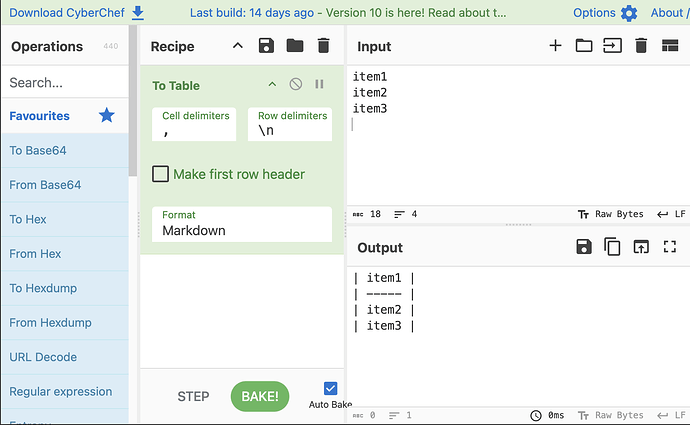Save the recipe with the floppy icon
This screenshot has width=690, height=425.
click(x=266, y=46)
